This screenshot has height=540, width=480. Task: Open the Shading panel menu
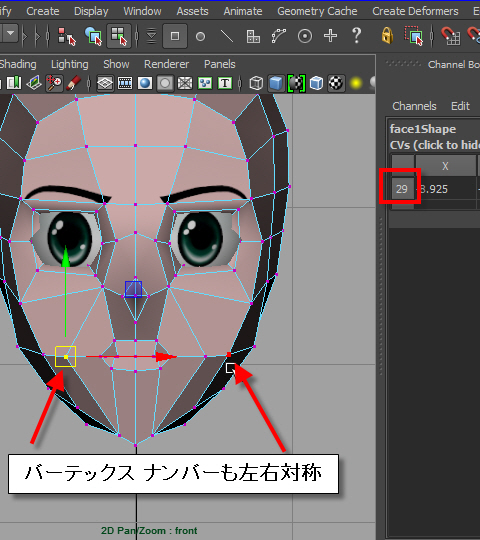coord(18,64)
